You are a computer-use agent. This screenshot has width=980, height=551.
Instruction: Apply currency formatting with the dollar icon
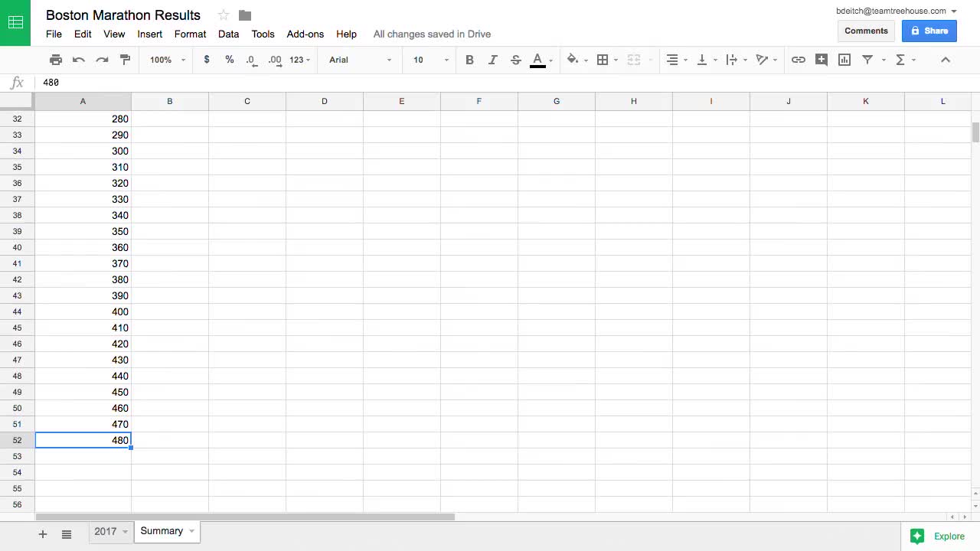pyautogui.click(x=206, y=60)
